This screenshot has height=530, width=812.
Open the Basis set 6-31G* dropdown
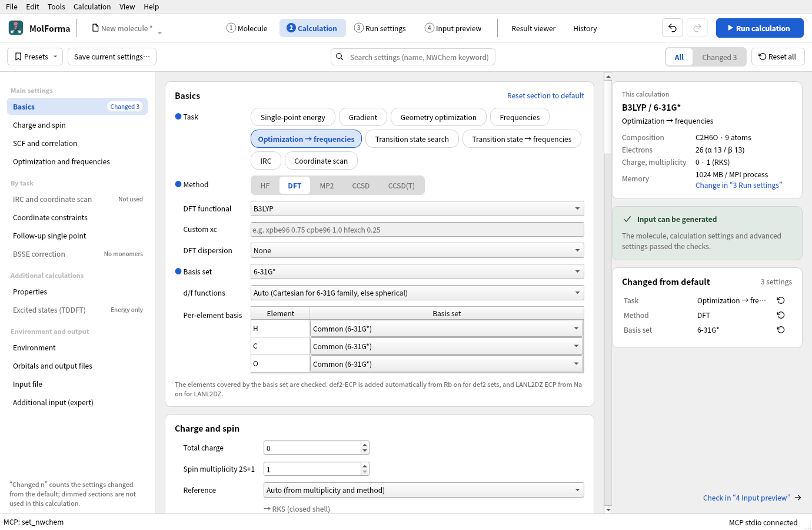417,271
